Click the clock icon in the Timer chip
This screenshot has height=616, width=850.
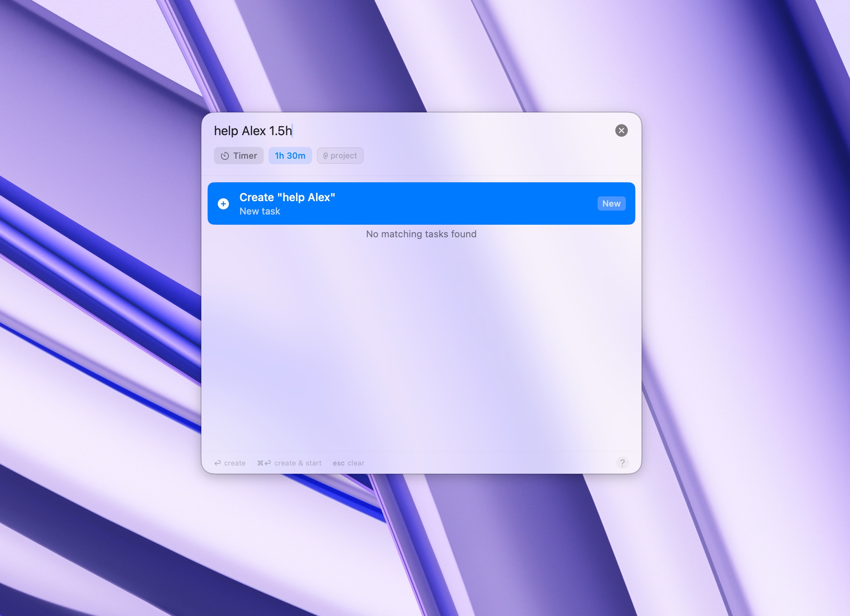(x=224, y=156)
